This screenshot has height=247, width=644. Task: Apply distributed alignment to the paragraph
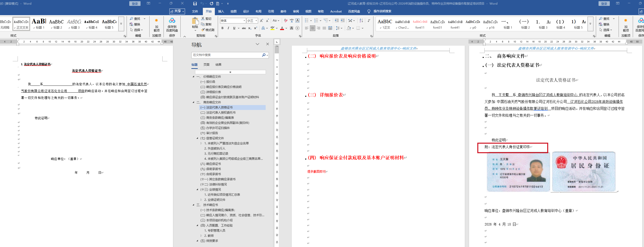click(x=330, y=28)
